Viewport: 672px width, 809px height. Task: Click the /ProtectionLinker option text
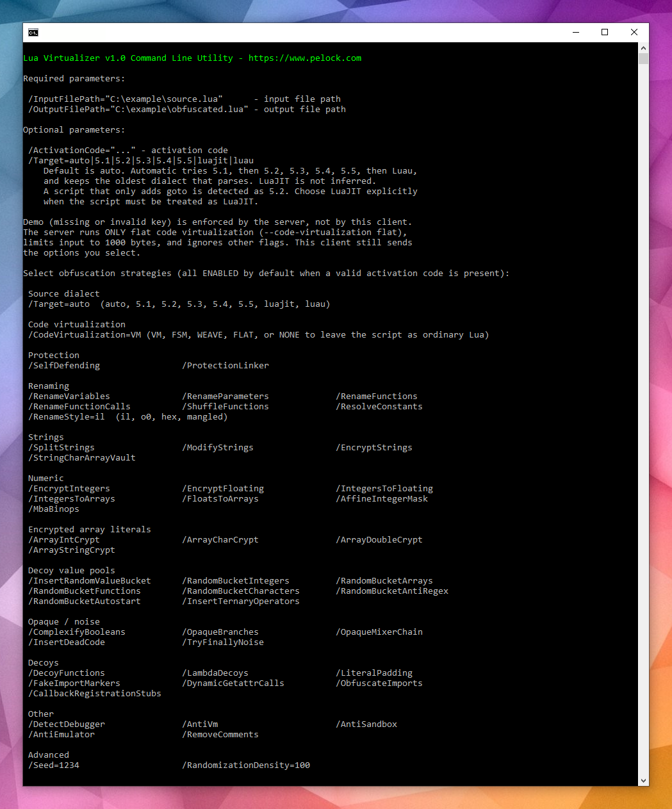click(x=225, y=366)
